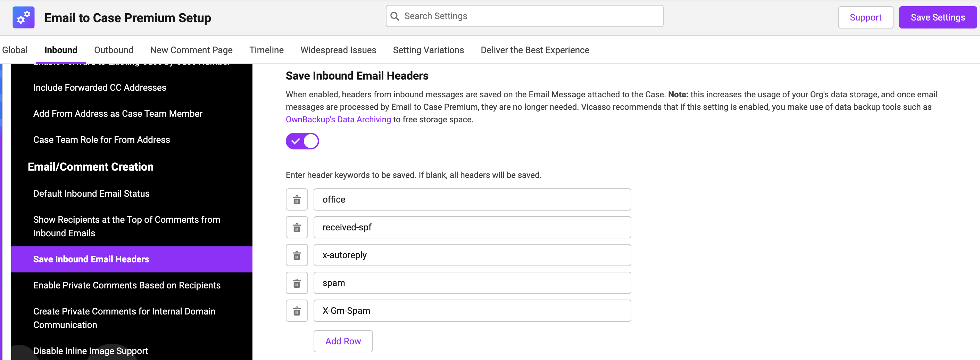This screenshot has width=980, height=360.
Task: Click the 'x-autoreply' keyword input field
Action: pyautogui.click(x=472, y=255)
